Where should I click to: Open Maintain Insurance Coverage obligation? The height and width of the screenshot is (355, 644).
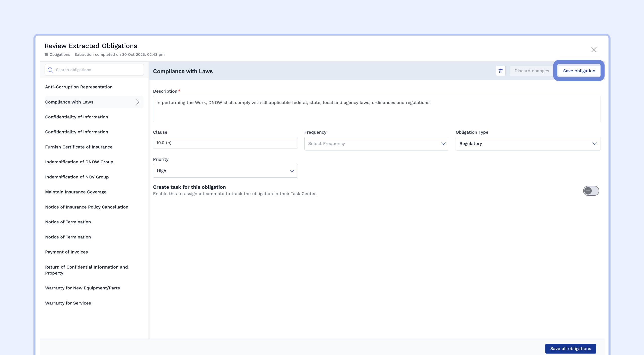[x=76, y=192]
